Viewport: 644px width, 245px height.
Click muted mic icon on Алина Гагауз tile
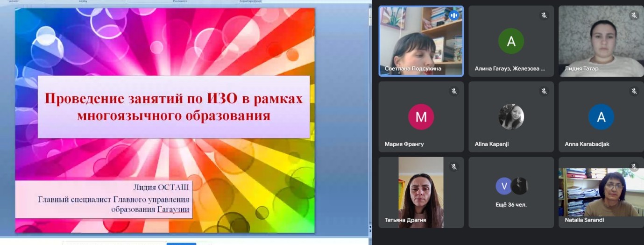544,15
